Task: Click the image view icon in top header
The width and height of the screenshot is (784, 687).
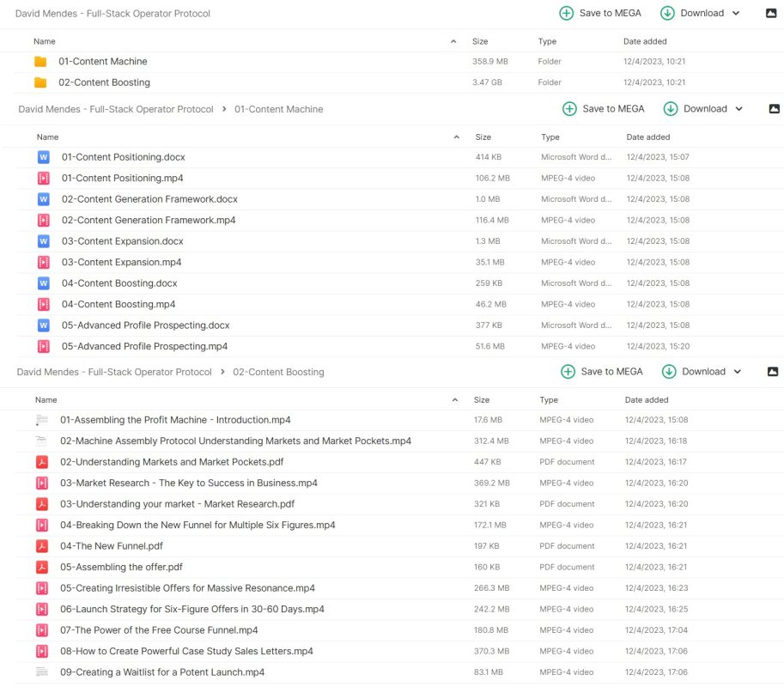Action: coord(771,14)
